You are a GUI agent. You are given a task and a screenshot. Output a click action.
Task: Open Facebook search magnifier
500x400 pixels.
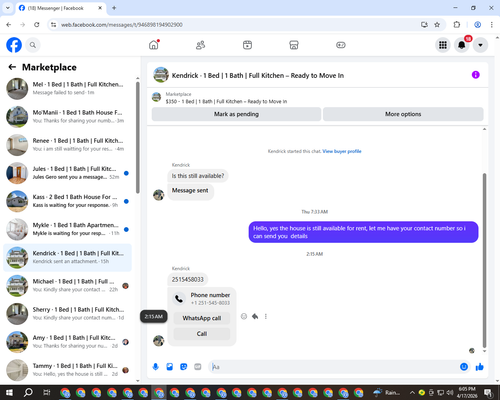coord(33,45)
